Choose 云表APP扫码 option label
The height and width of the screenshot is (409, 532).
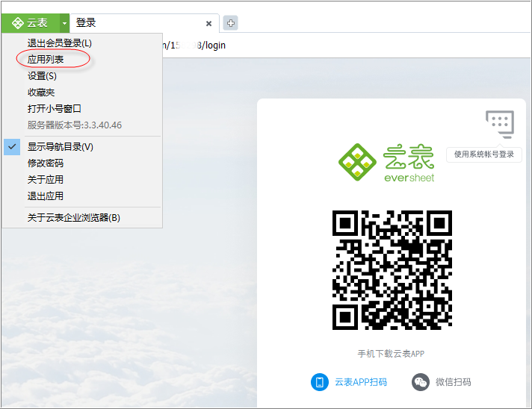tap(361, 382)
